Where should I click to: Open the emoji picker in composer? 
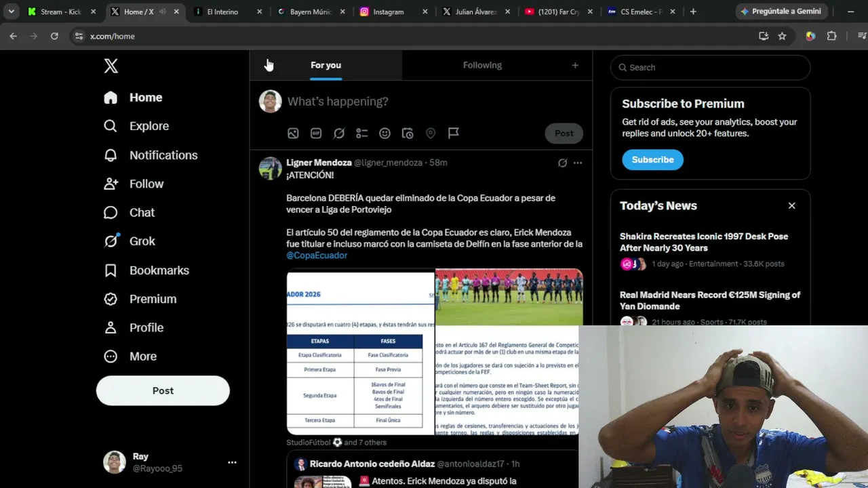click(x=384, y=134)
